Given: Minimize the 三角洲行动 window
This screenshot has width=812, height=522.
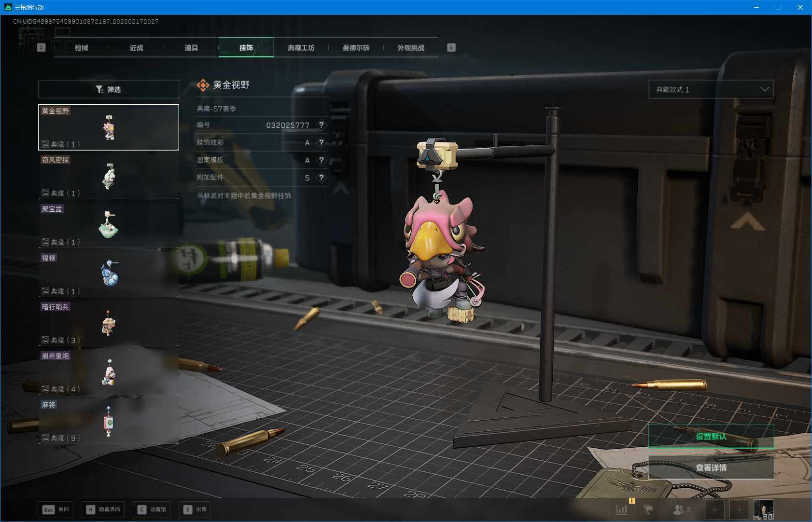Looking at the screenshot, I should point(756,7).
